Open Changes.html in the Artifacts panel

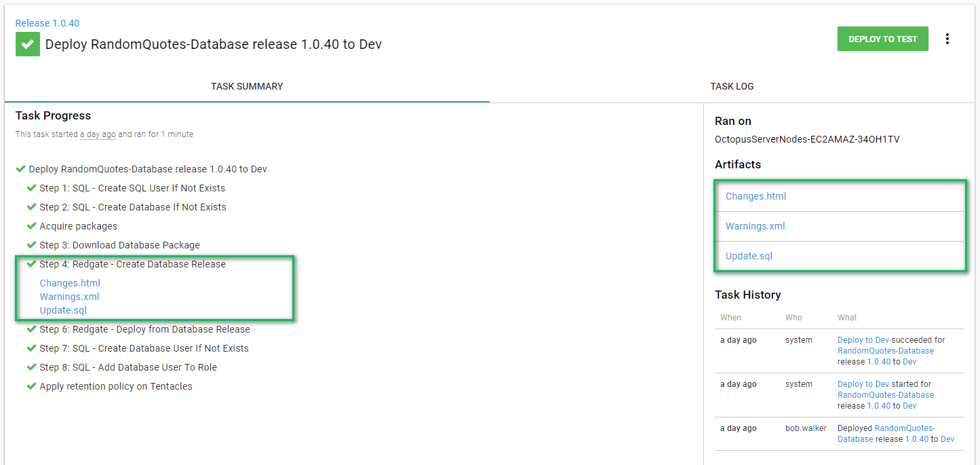[756, 196]
